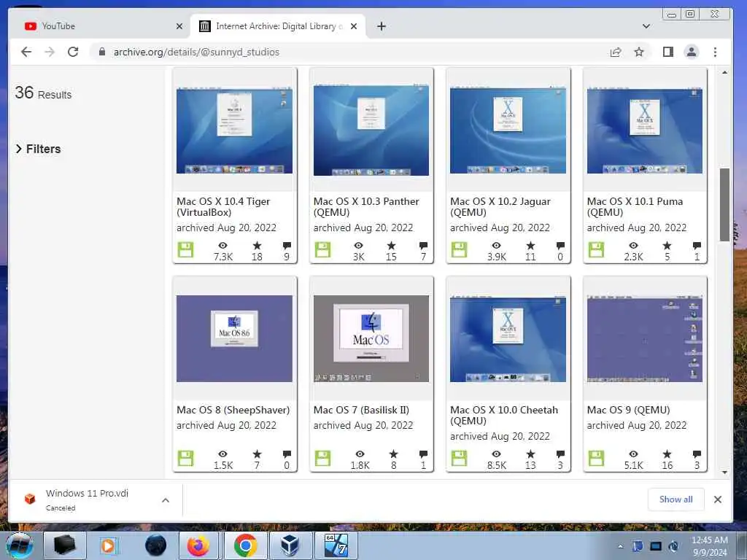
Task: Open Mac OS X 10.0 Cheetah thumbnail
Action: coord(508,338)
